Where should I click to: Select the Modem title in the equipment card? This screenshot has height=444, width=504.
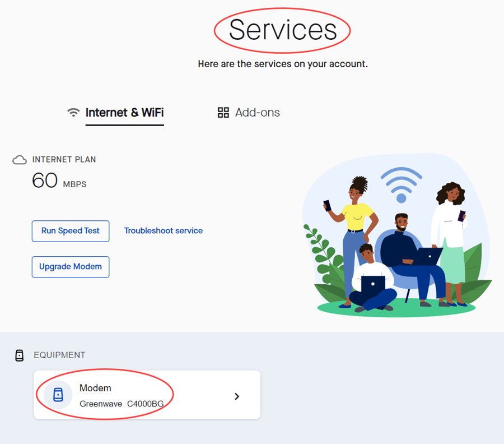point(95,388)
